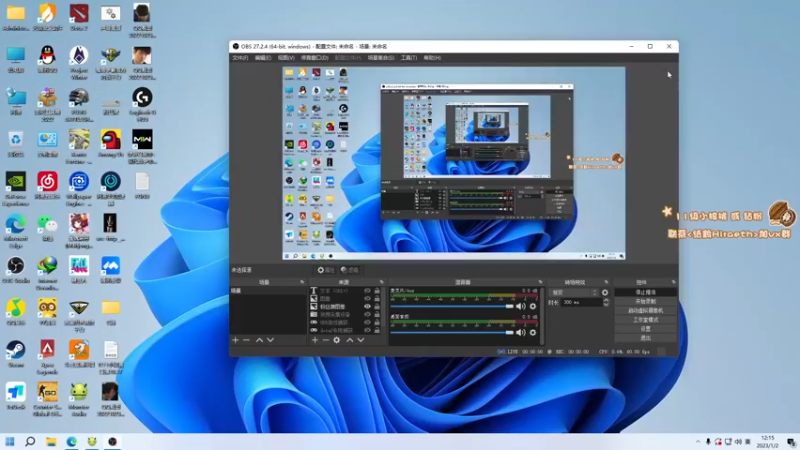Add a new source with the plus icon
800x450 pixels.
[x=315, y=340]
